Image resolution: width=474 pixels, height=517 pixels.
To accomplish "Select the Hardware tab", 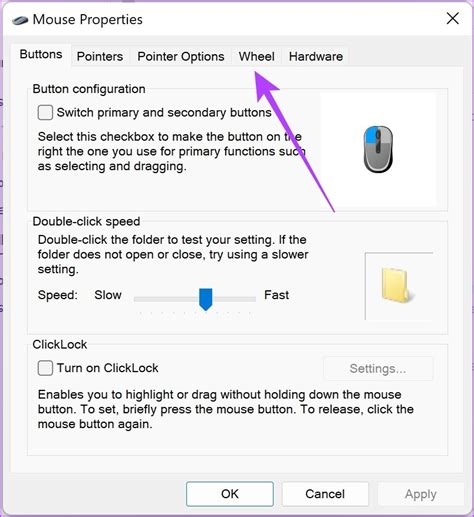I will (x=316, y=56).
